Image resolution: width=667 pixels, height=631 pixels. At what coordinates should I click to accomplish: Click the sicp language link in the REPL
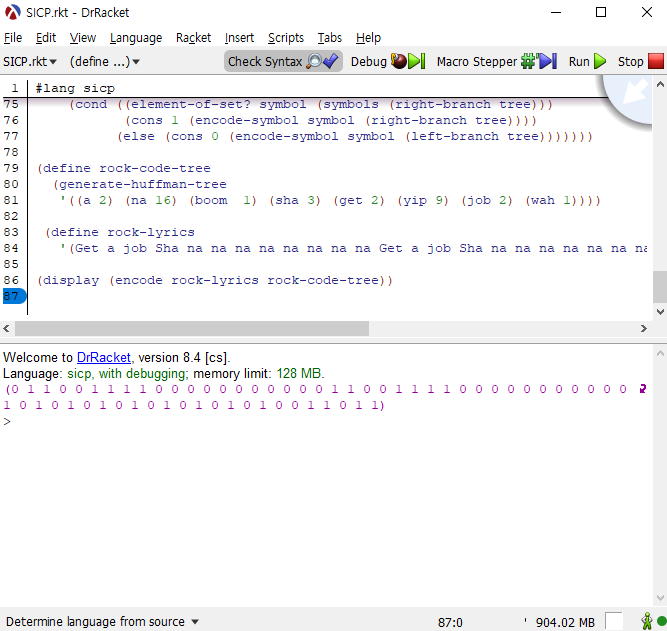coord(79,373)
